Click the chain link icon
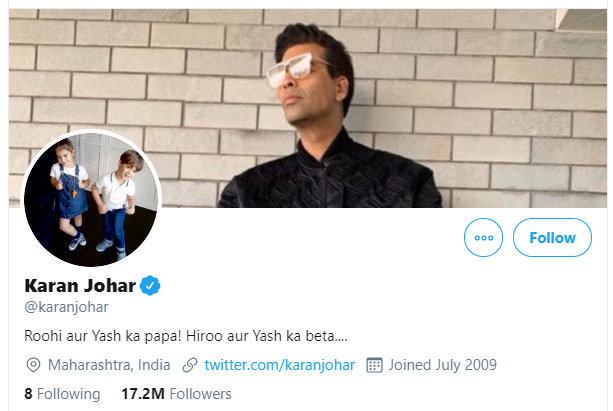Screen dimensions: 613x411 click(x=190, y=365)
